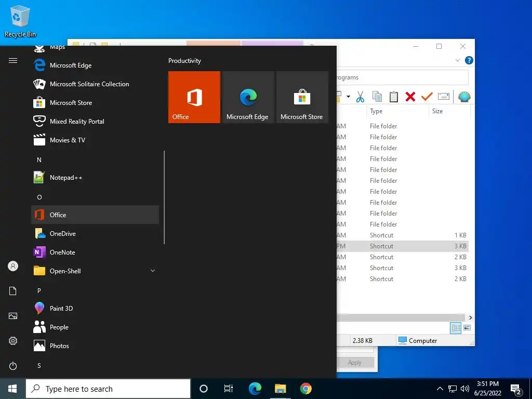Jump to letter S section header
Viewport: 532px width, 399px height.
click(39, 365)
